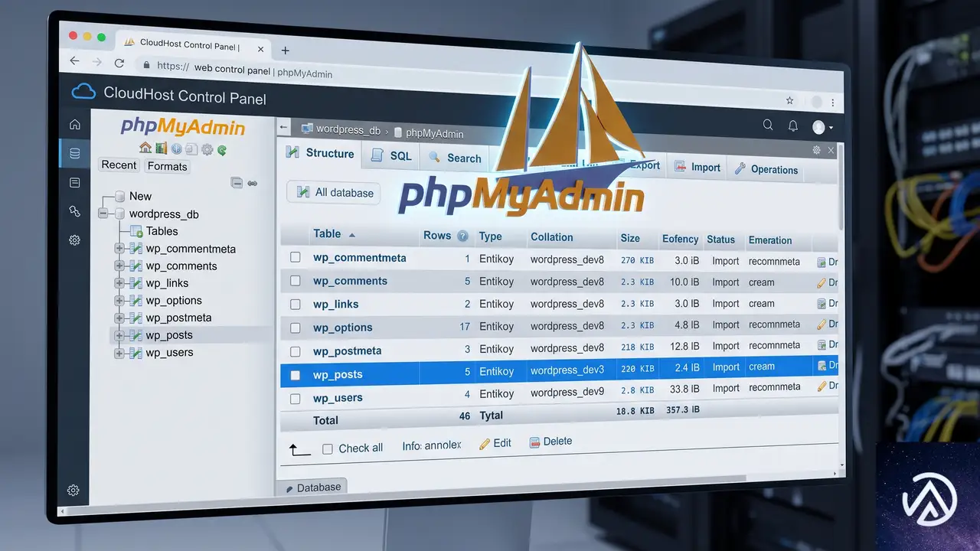Click the Delete link below the table

pyautogui.click(x=550, y=442)
